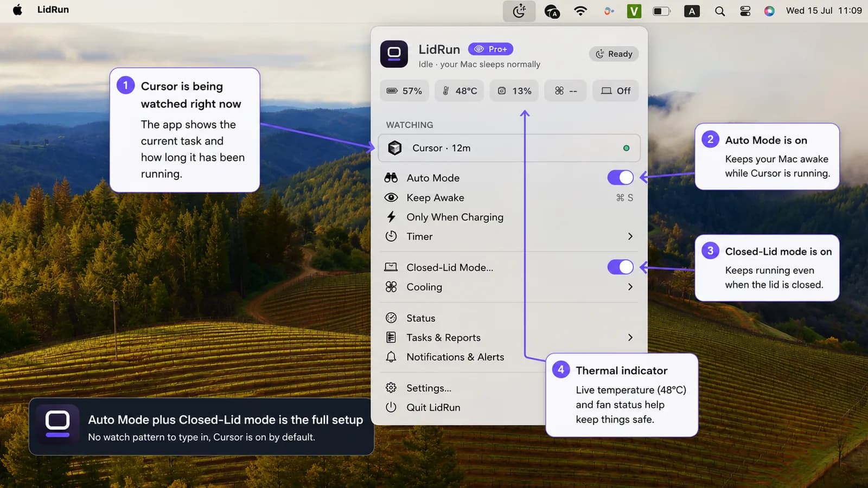
Task: Click the 48°C temperature chip
Action: pyautogui.click(x=459, y=91)
